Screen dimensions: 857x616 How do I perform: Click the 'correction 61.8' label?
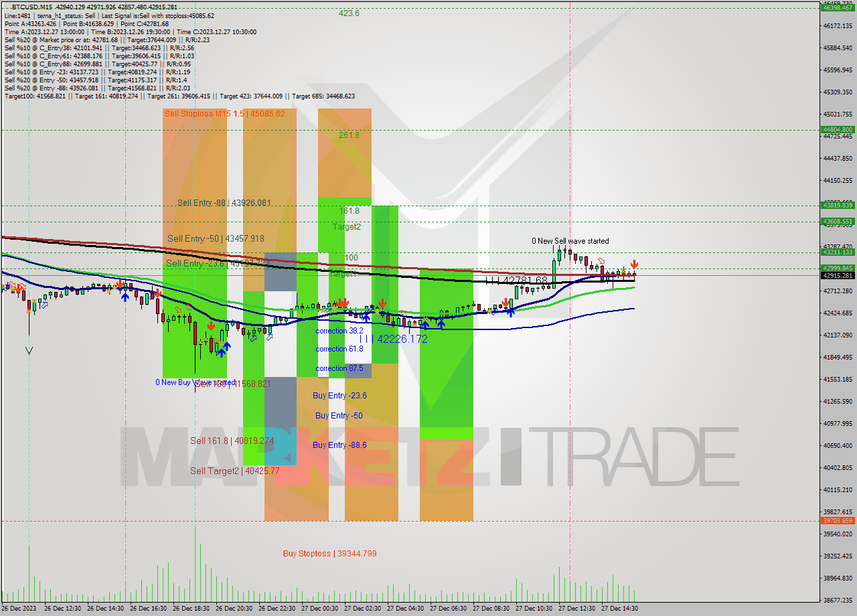point(339,349)
